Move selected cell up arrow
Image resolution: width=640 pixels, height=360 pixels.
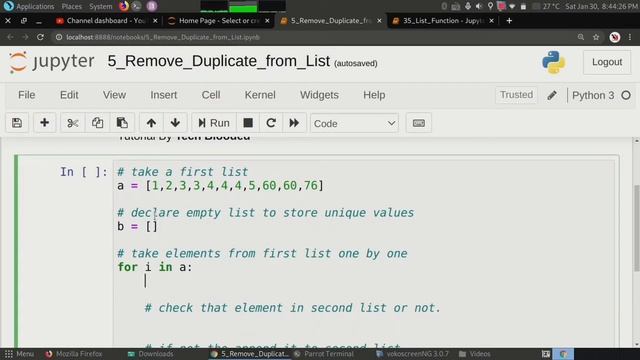(151, 123)
